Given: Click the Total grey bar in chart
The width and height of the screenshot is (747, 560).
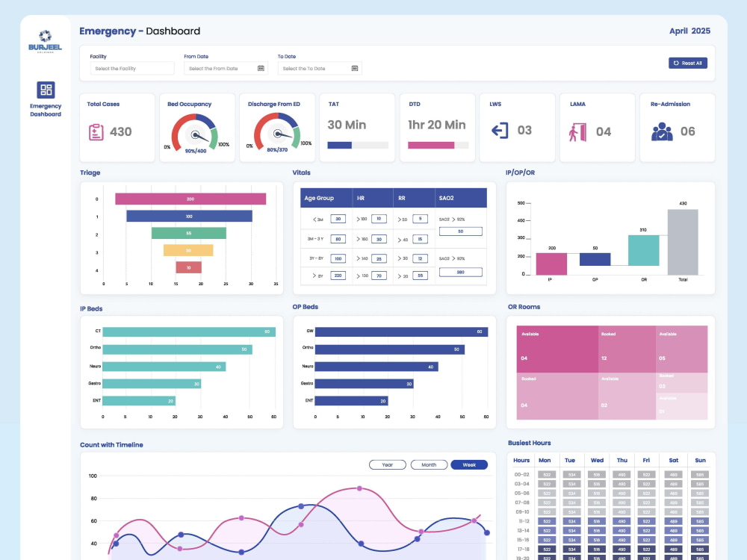Looking at the screenshot, I should [x=683, y=243].
